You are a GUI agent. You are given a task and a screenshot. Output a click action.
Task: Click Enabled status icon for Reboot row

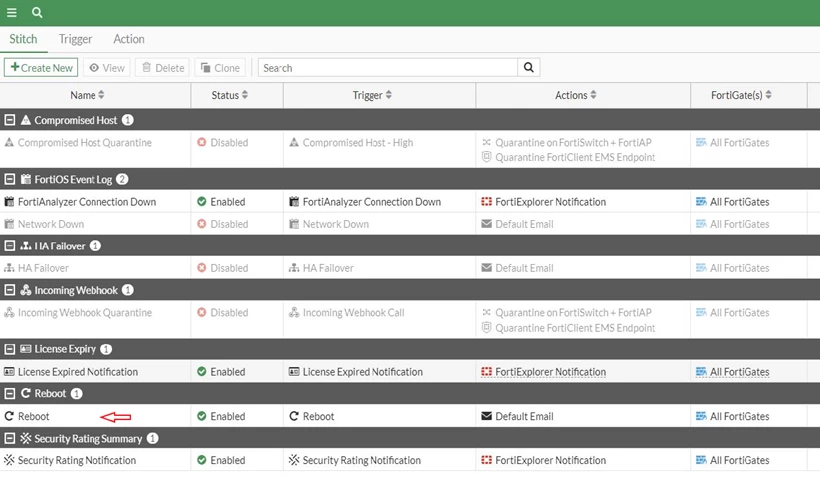point(201,416)
